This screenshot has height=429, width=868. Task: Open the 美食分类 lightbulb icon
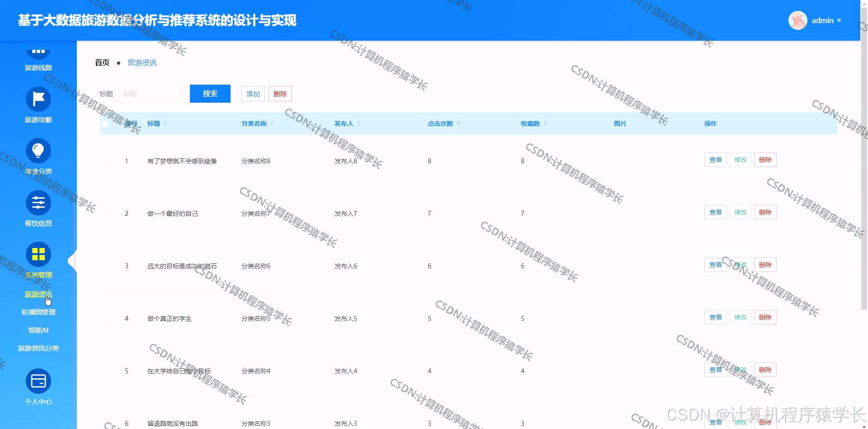click(x=38, y=151)
